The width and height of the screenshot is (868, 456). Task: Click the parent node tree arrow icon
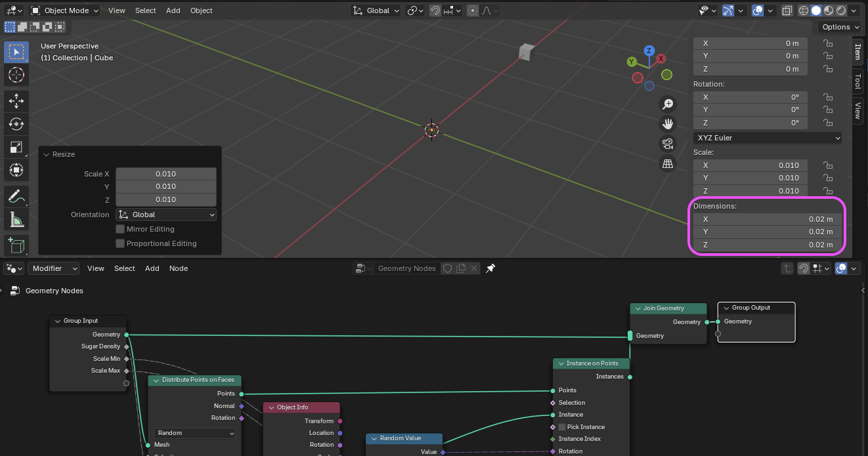click(787, 268)
